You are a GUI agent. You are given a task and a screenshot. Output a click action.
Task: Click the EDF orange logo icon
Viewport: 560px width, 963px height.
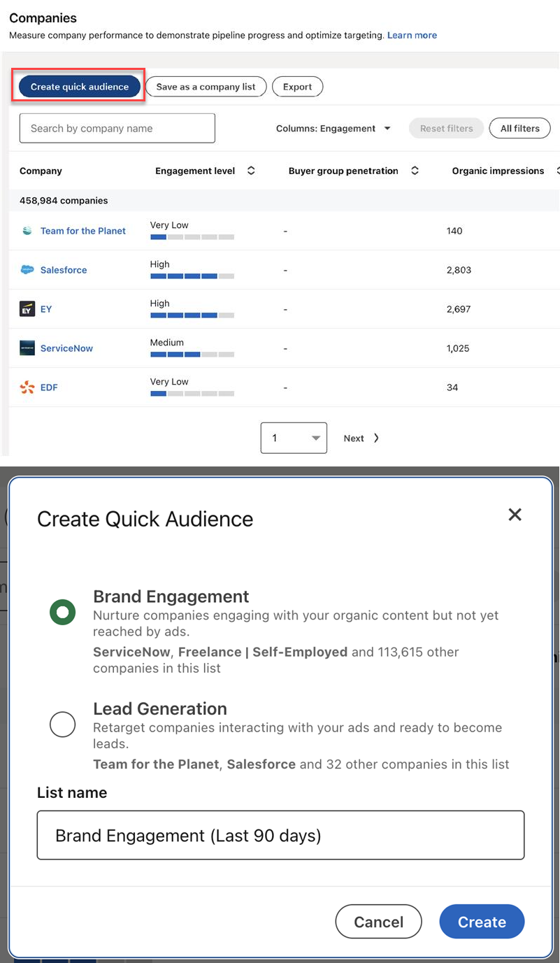point(27,387)
